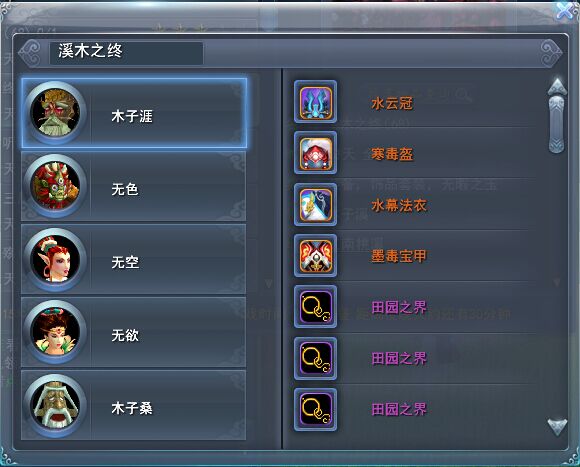Select the 寒毒盔 helmet icon
580x467 pixels.
pos(316,153)
